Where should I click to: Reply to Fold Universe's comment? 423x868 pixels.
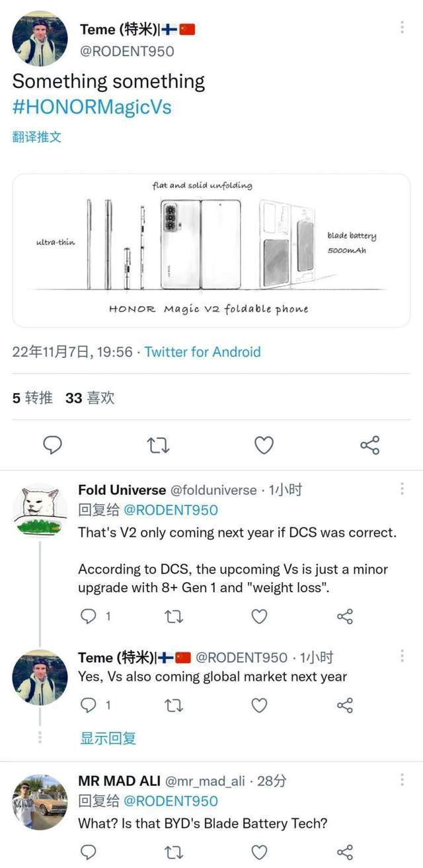(x=88, y=617)
